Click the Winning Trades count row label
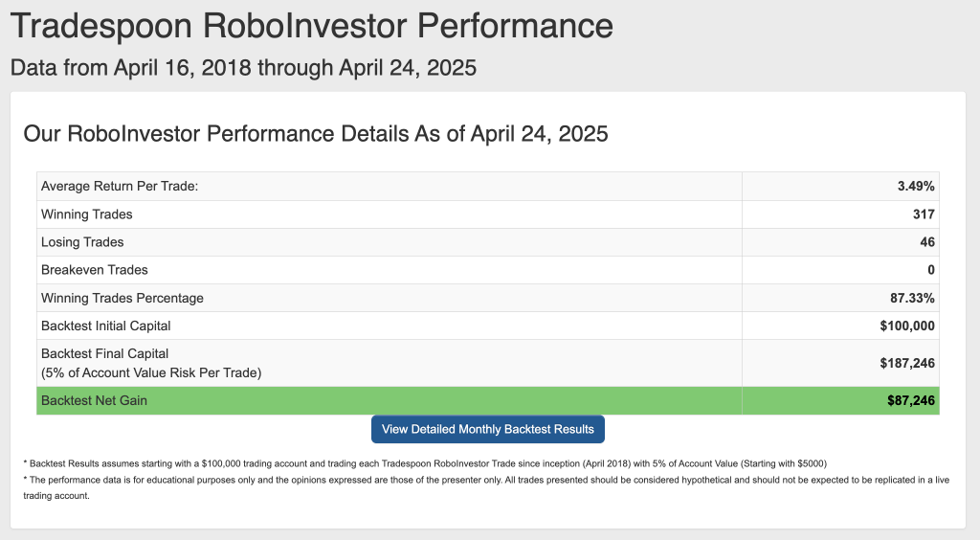 tap(87, 214)
